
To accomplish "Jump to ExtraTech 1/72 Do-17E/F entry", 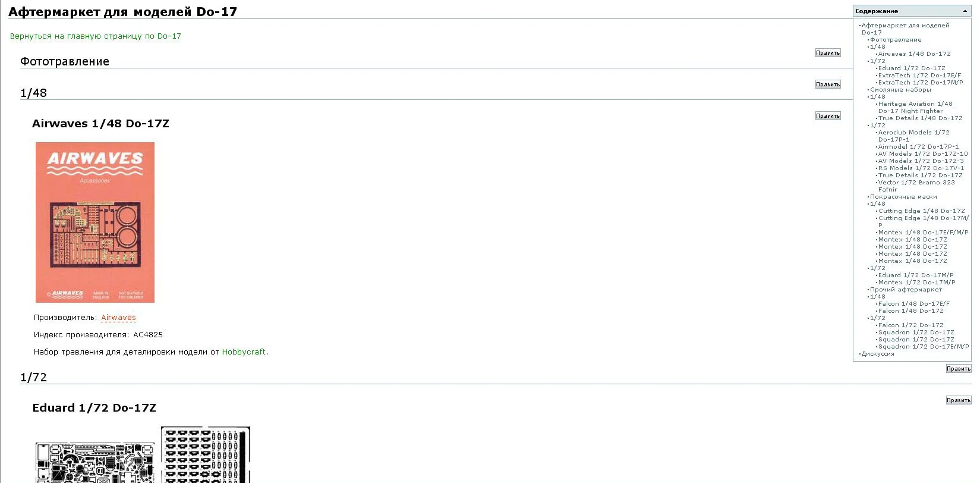I will tap(919, 76).
